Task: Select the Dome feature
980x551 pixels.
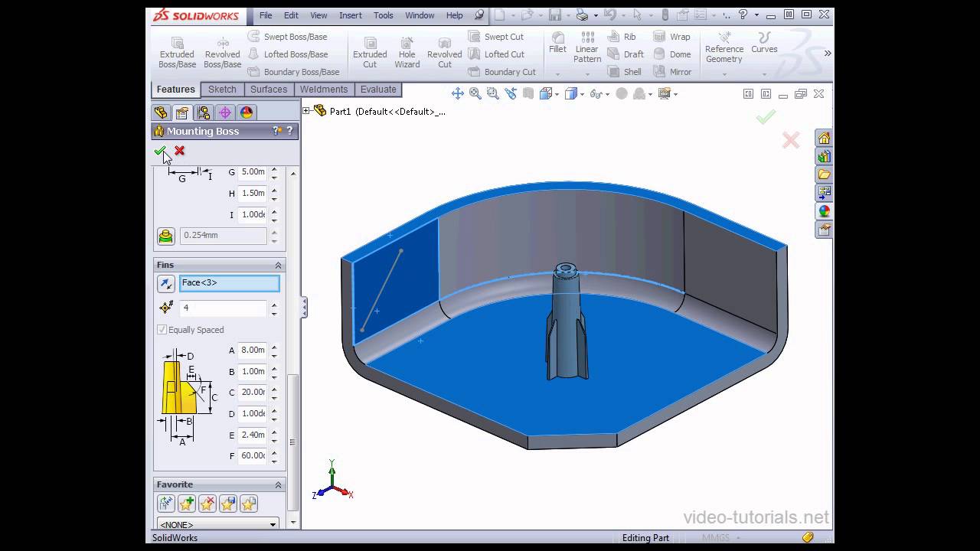Action: (671, 54)
